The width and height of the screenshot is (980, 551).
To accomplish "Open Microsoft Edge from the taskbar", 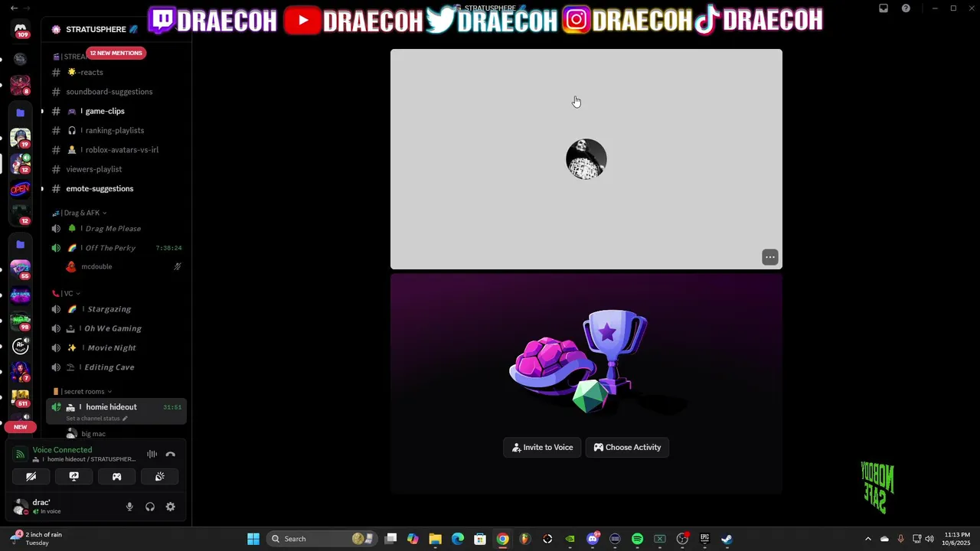I will 458,539.
